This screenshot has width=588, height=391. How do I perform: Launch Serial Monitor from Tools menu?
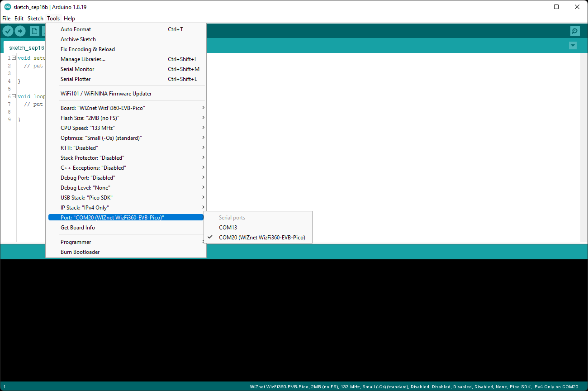tap(126, 69)
